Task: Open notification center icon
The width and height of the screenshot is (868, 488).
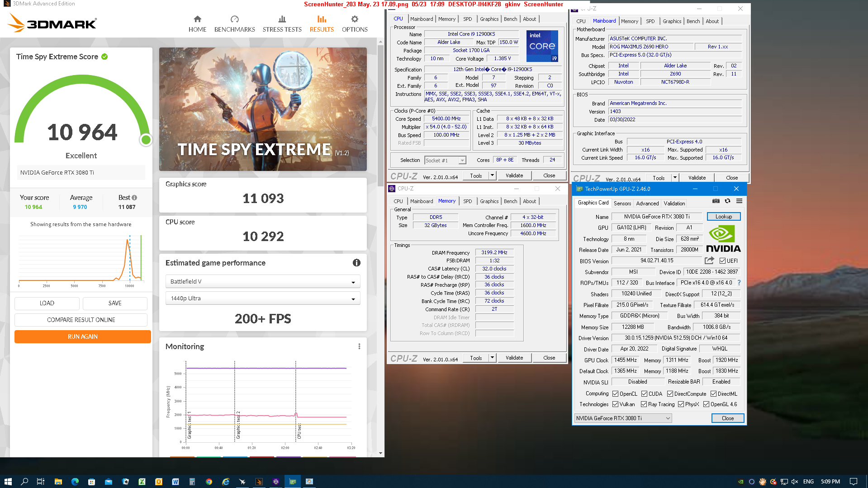Action: [853, 482]
